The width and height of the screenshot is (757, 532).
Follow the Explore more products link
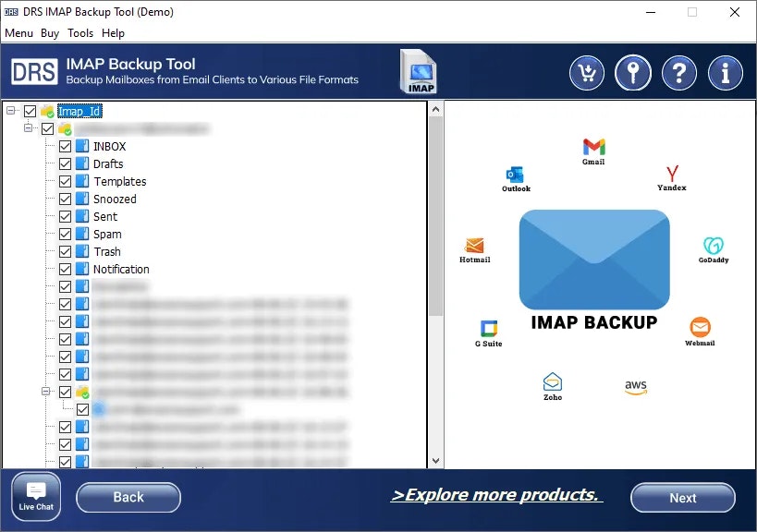coord(496,495)
